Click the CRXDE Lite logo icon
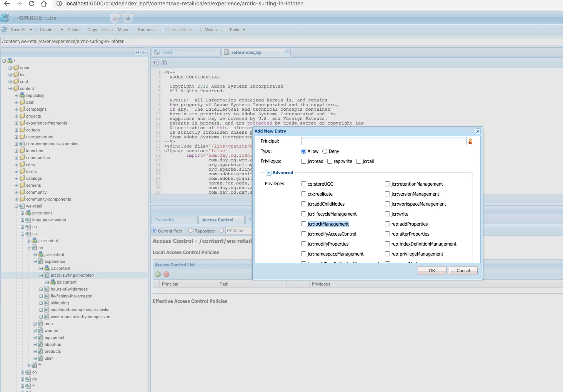This screenshot has height=392, width=563. click(6, 18)
